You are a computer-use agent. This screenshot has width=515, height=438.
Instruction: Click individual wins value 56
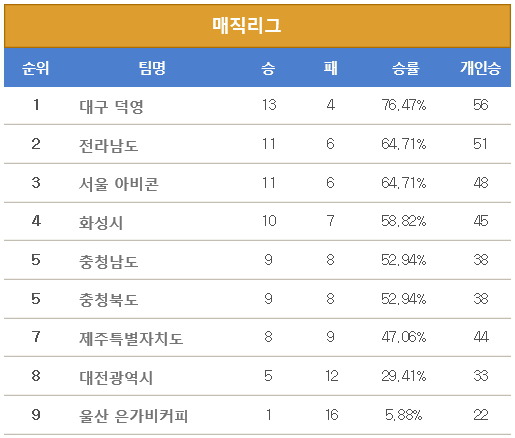tap(480, 105)
